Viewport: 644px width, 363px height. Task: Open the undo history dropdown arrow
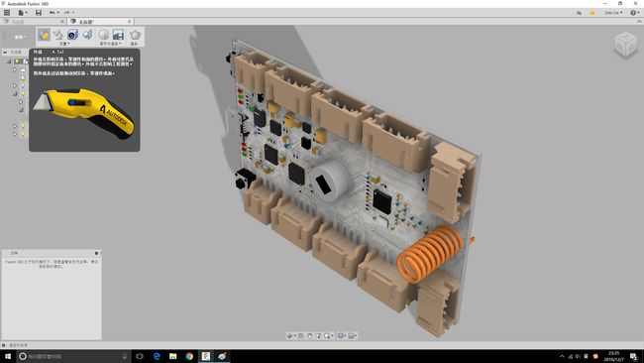click(57, 13)
